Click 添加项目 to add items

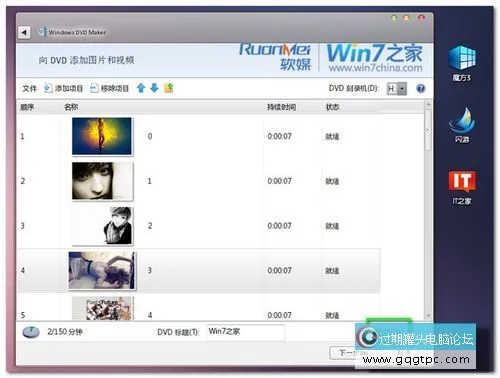(63, 88)
